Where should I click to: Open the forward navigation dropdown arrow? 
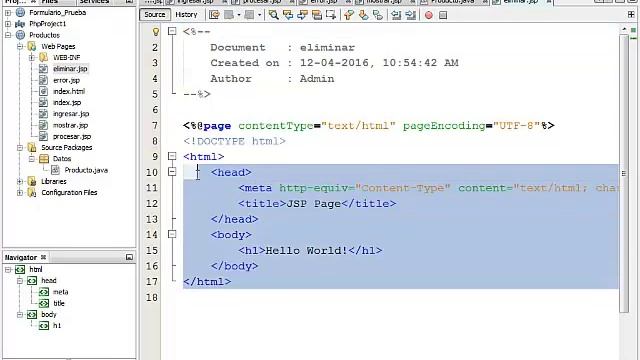tap(259, 15)
